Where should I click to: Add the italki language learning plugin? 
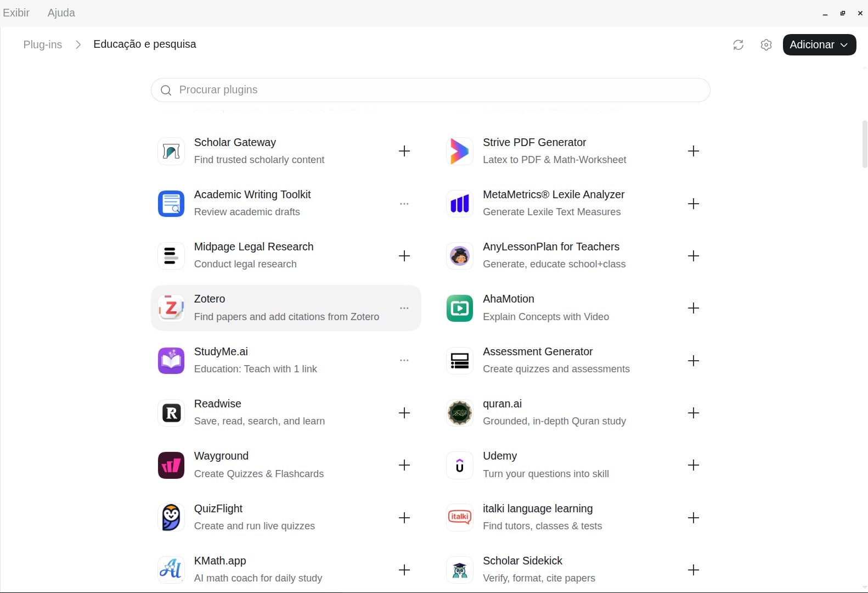(x=694, y=518)
